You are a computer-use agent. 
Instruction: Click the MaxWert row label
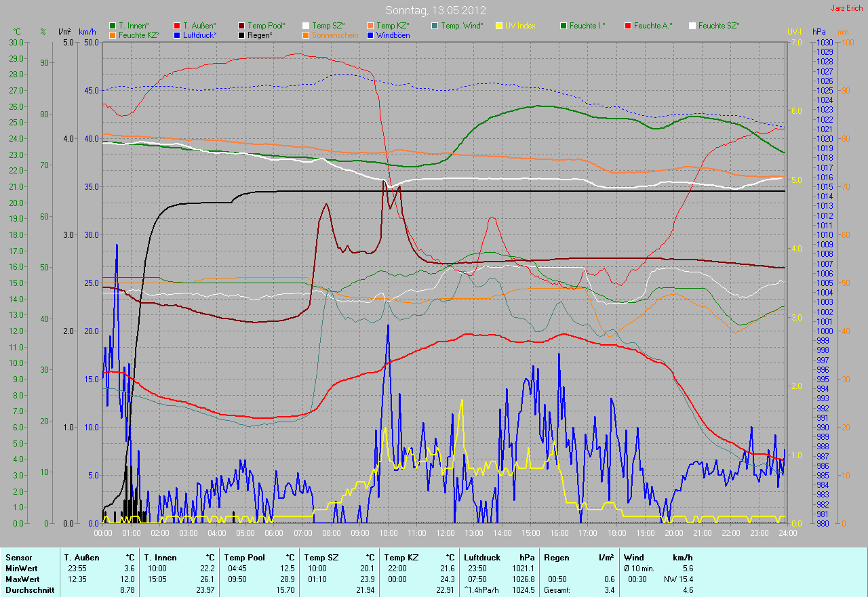pos(22,579)
